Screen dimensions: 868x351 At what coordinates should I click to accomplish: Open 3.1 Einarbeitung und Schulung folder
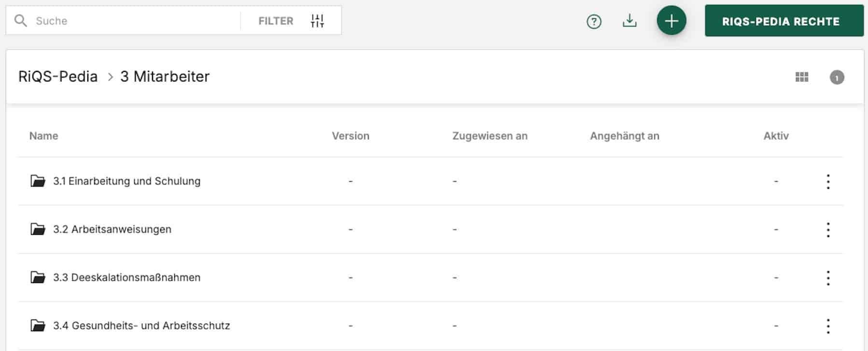pyautogui.click(x=126, y=181)
